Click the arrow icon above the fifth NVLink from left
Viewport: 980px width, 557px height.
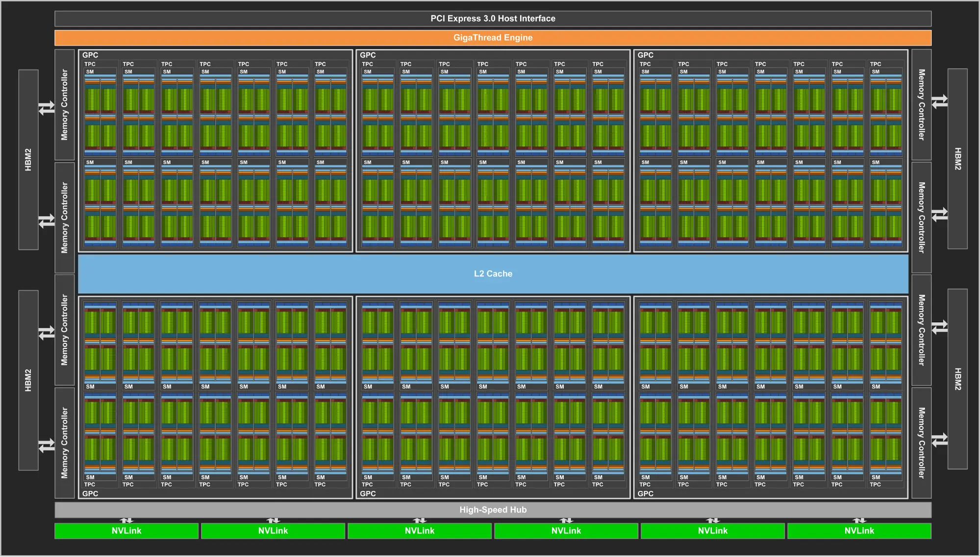(713, 521)
